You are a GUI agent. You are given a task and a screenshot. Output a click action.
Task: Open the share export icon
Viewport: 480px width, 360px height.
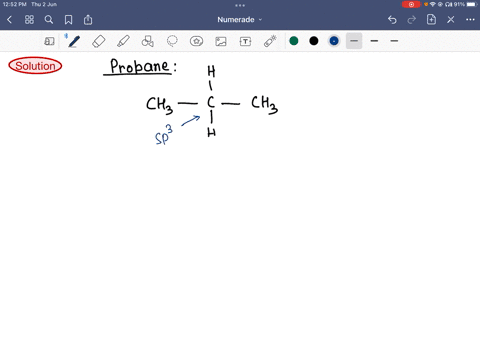click(x=88, y=20)
